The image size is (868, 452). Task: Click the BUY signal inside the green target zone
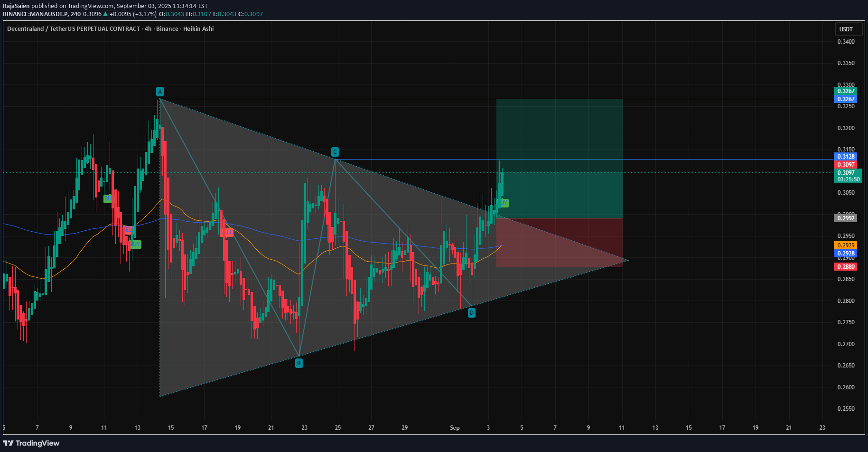tap(503, 203)
